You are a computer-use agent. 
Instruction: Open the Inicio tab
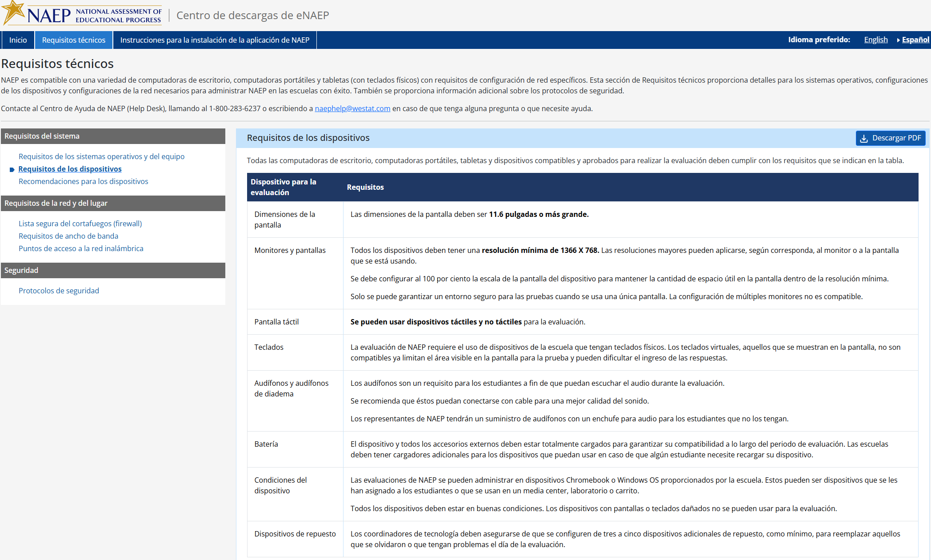click(x=18, y=40)
